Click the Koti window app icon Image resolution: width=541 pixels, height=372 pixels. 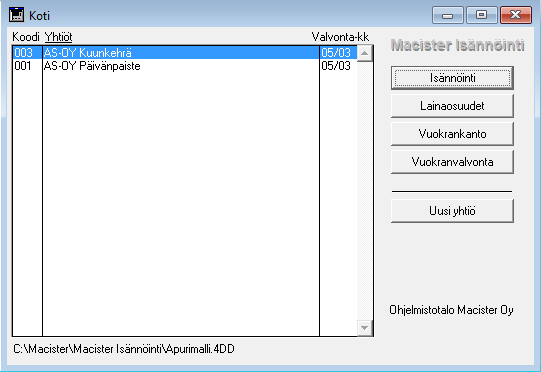pos(16,15)
